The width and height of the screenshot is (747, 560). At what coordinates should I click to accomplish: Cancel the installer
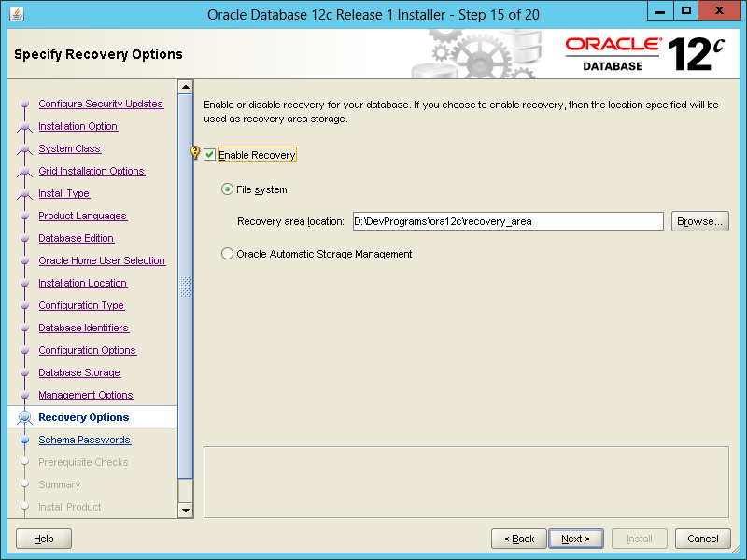703,539
